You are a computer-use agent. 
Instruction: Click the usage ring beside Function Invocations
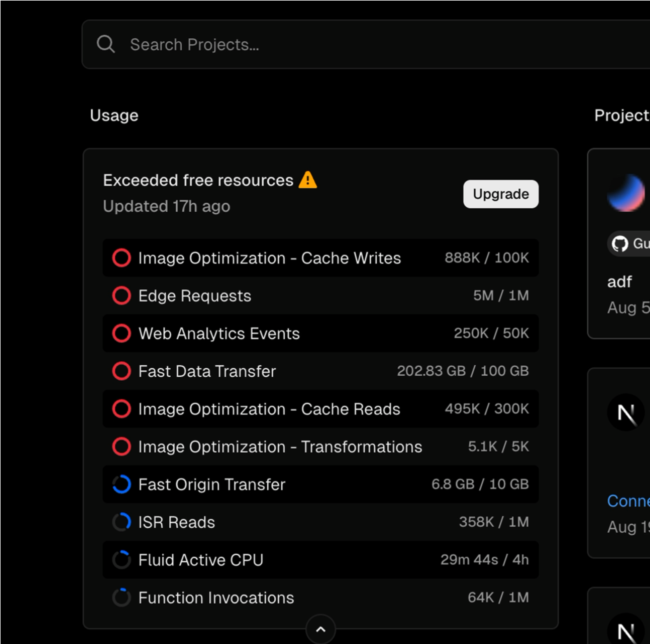(121, 597)
